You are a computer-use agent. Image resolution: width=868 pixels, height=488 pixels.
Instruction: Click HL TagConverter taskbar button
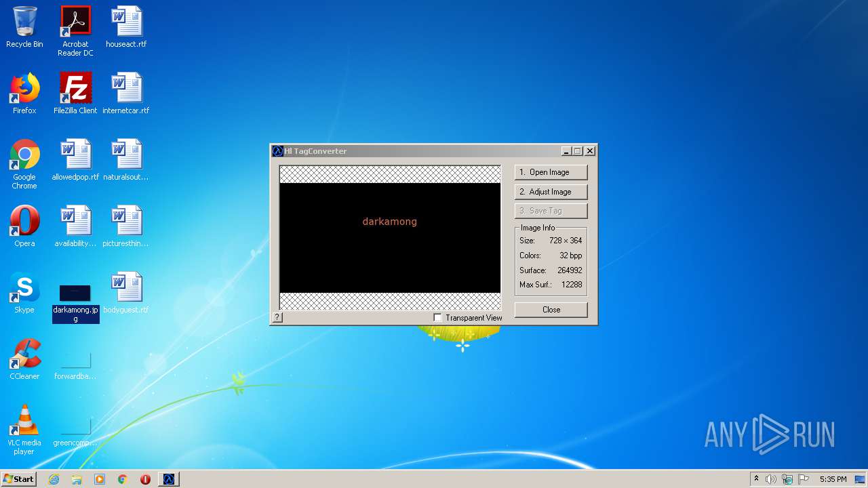[x=169, y=479]
